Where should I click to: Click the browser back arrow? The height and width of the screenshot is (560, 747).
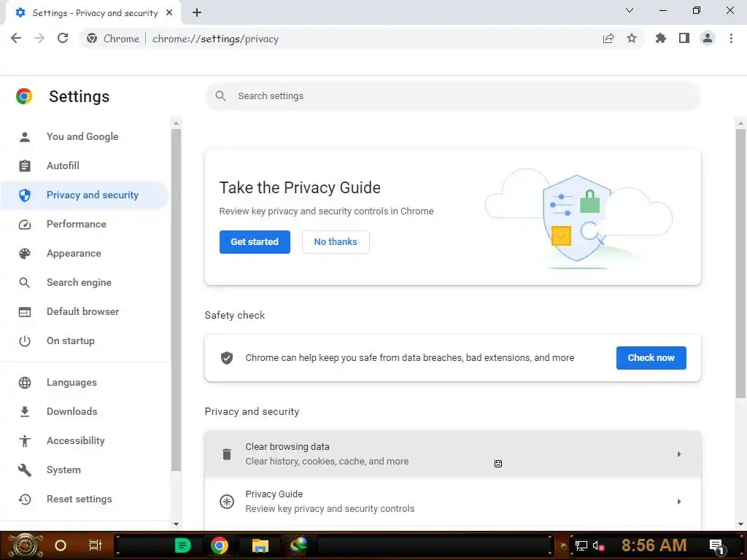[16, 39]
